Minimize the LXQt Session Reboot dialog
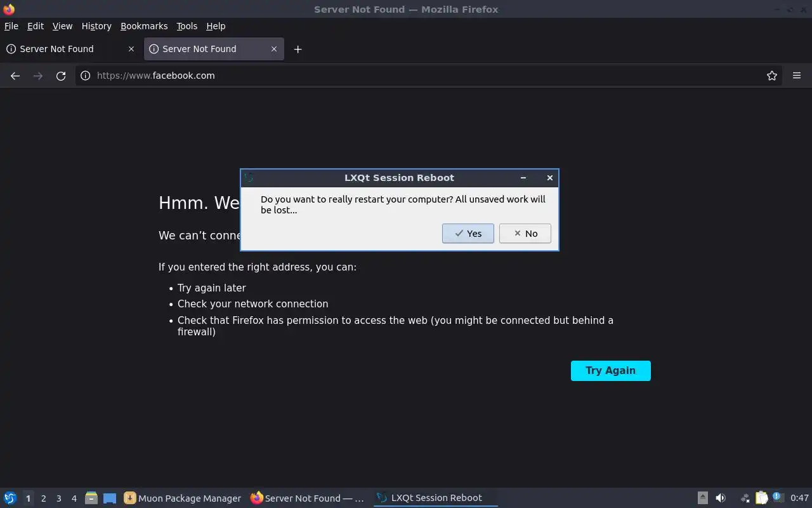Screen dimensions: 812x508 point(523,178)
